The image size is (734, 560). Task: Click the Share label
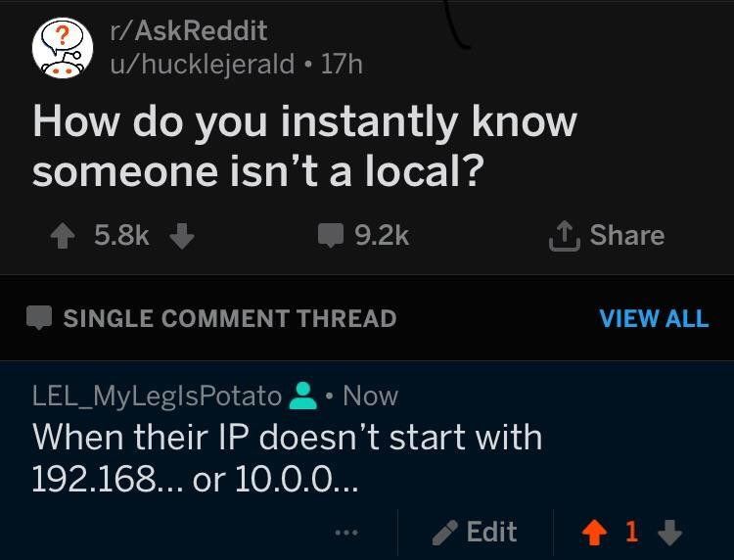click(x=627, y=235)
